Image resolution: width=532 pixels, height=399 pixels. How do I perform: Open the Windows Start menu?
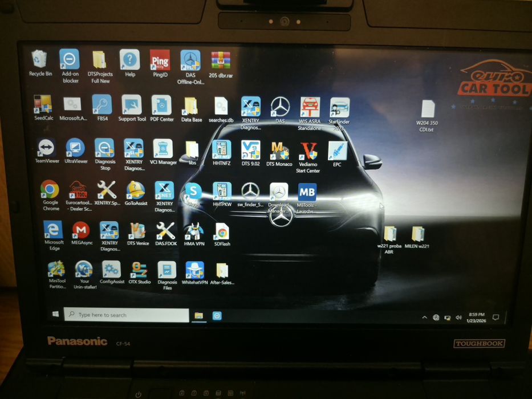pyautogui.click(x=56, y=314)
